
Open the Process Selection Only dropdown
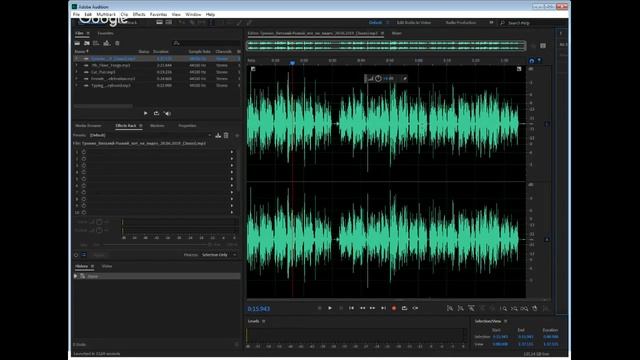pos(219,255)
